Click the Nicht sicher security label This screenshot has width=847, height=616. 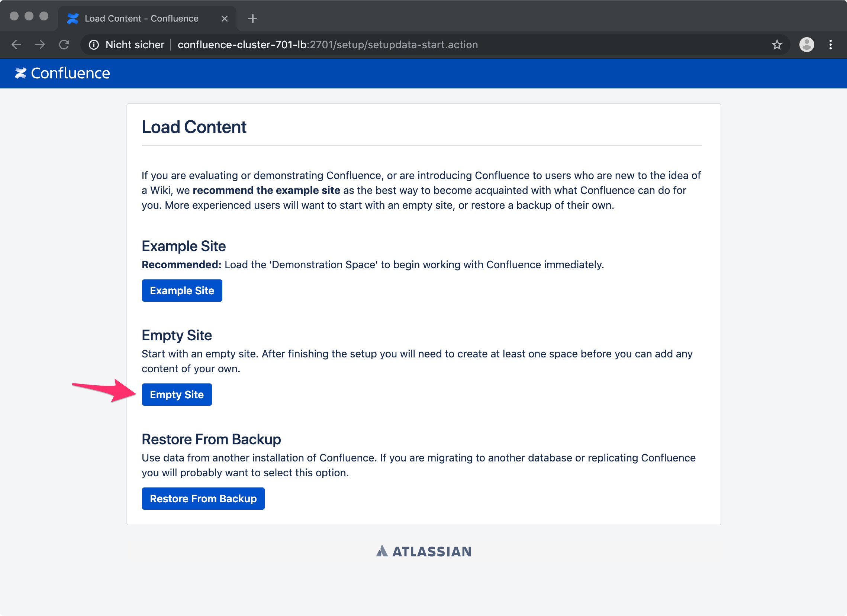(x=135, y=45)
